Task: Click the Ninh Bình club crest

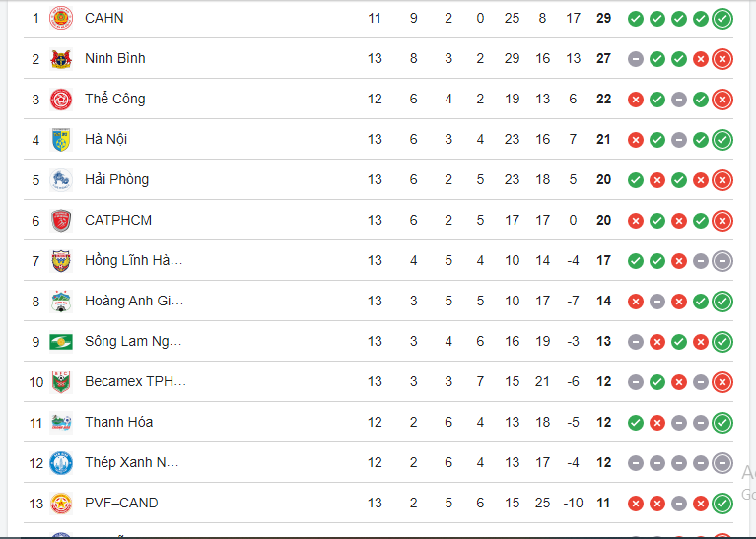Action: click(61, 58)
